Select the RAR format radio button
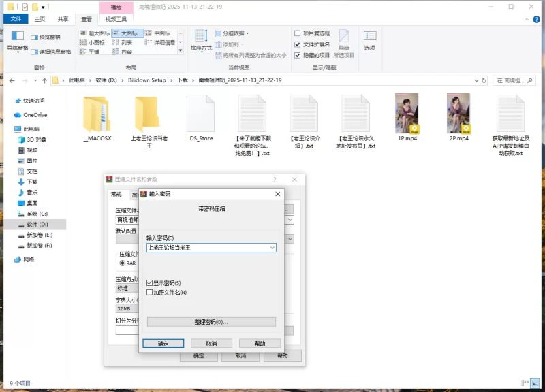Screen dimensions: 545x392 pos(123,263)
